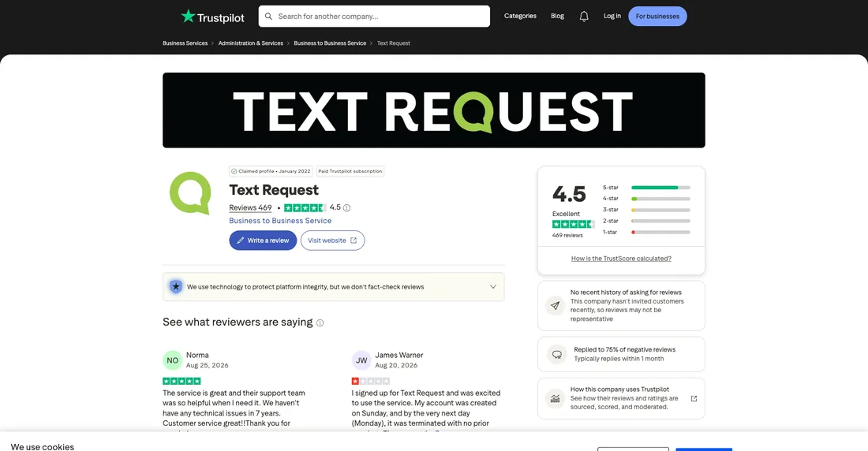
Task: Open How this company uses Trustpilot card
Action: [621, 398]
